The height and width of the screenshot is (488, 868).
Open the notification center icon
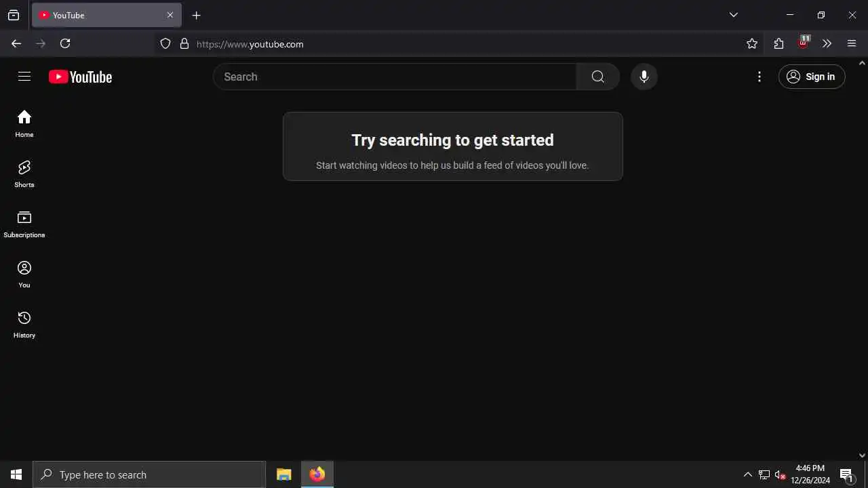[847, 474]
